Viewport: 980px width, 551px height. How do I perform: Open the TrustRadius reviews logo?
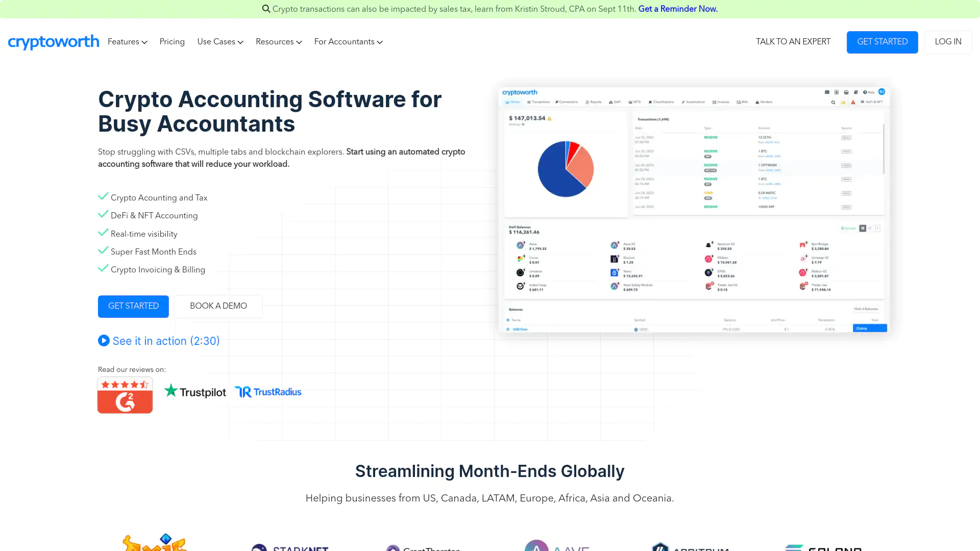pyautogui.click(x=268, y=391)
